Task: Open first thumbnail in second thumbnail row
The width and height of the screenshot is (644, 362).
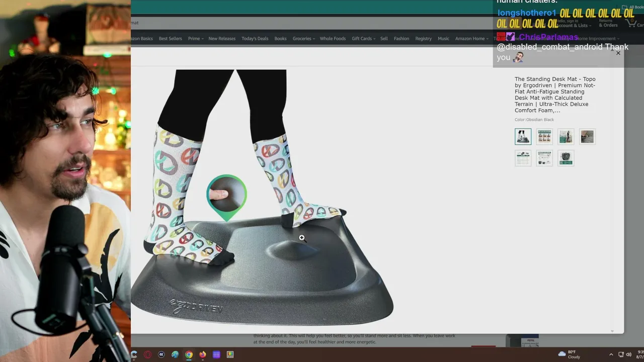Action: [523, 158]
